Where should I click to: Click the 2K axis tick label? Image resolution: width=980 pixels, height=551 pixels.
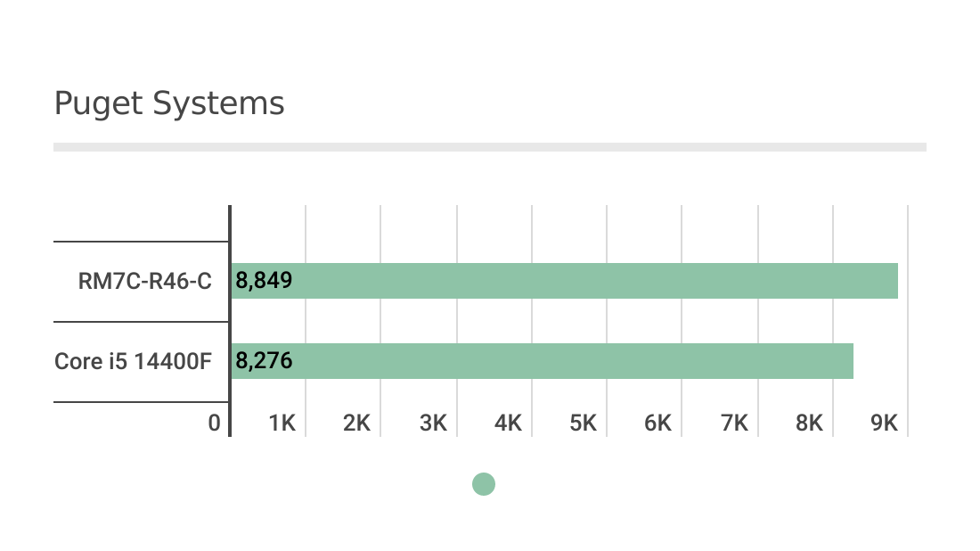tap(357, 424)
